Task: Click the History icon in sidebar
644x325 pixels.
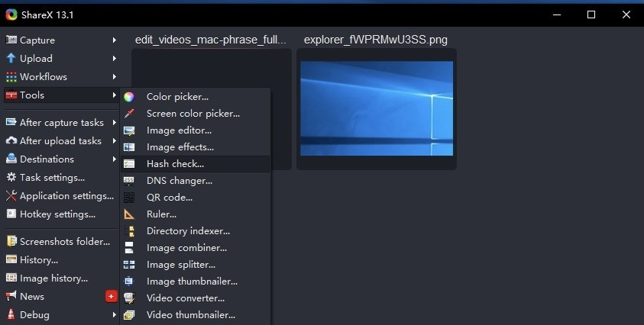Action: tap(11, 259)
